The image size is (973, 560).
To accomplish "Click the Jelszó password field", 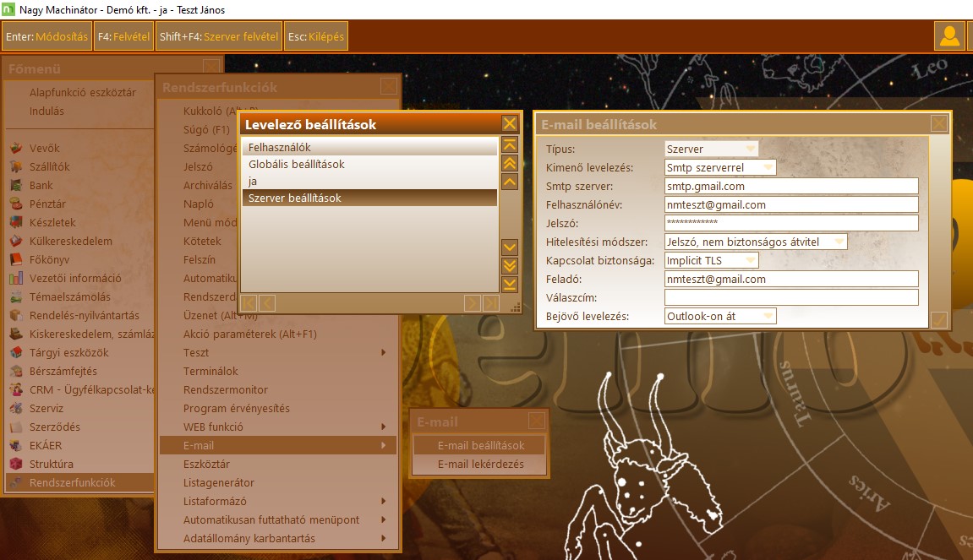I will click(791, 223).
